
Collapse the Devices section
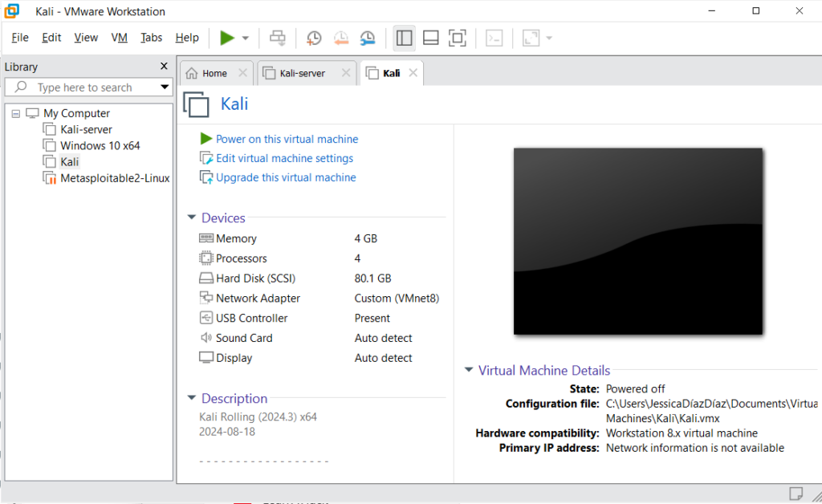192,217
